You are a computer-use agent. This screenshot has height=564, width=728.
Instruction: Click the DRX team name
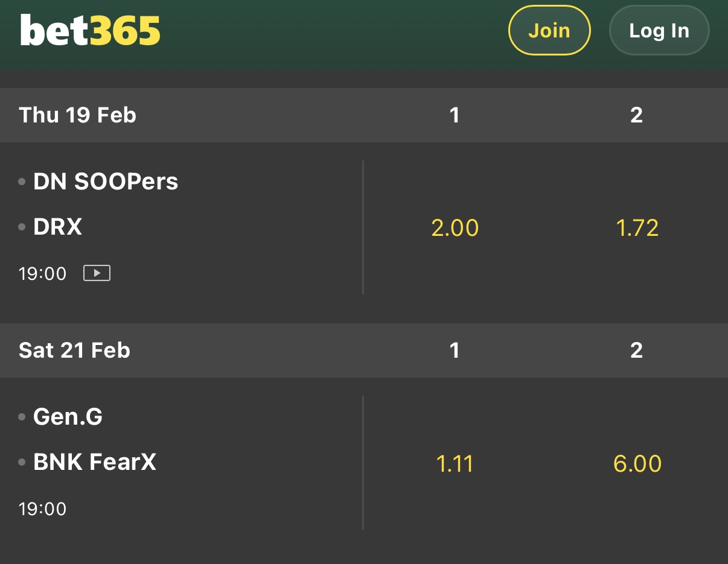57,227
